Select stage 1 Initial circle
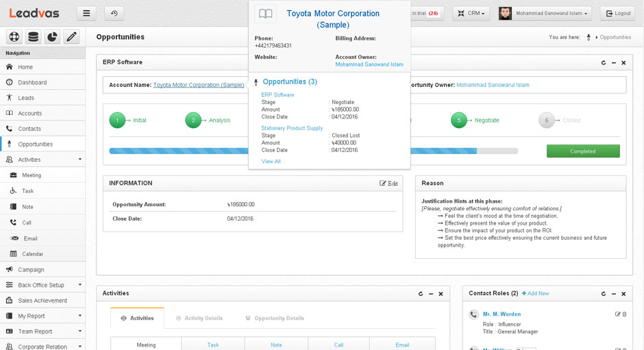Image resolution: width=644 pixels, height=350 pixels. (x=117, y=121)
